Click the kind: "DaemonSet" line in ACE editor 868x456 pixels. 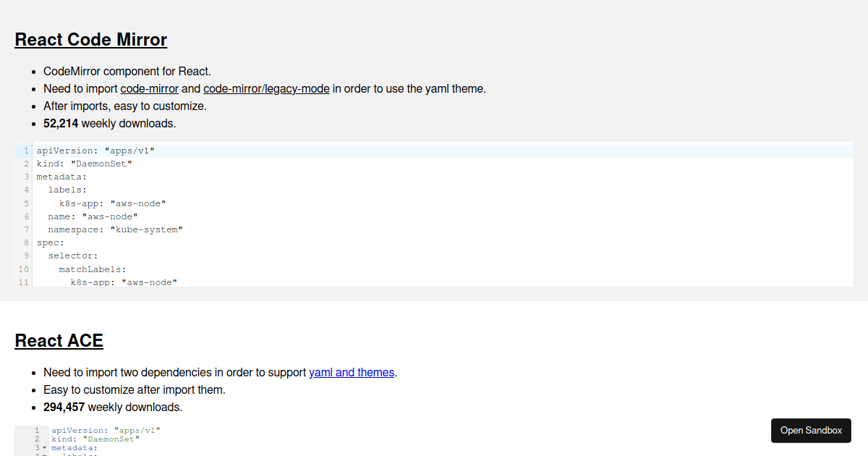tap(95, 439)
